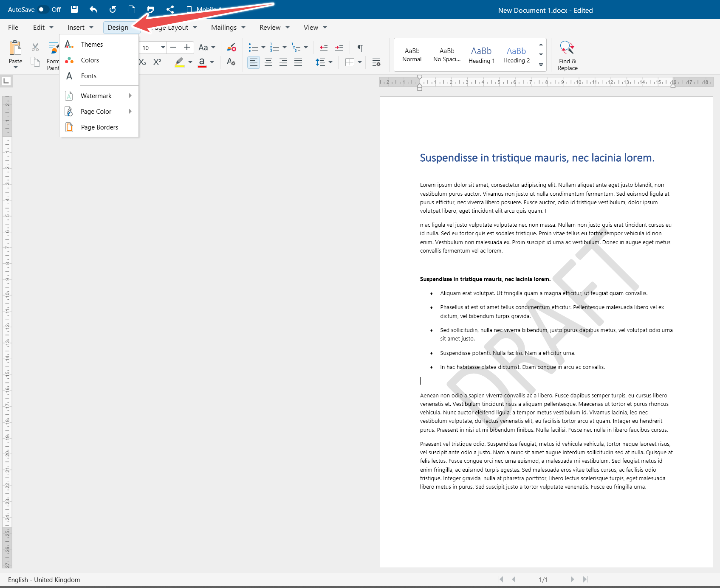Show paragraph marks with pilcrow icon
The width and height of the screenshot is (720, 588).
pyautogui.click(x=360, y=48)
